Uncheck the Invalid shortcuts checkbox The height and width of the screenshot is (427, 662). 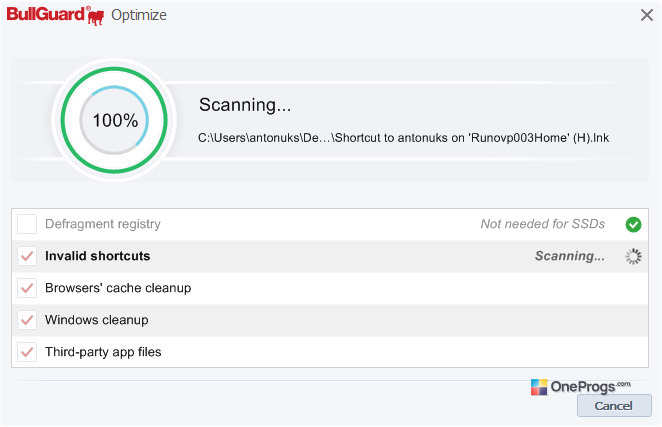27,256
